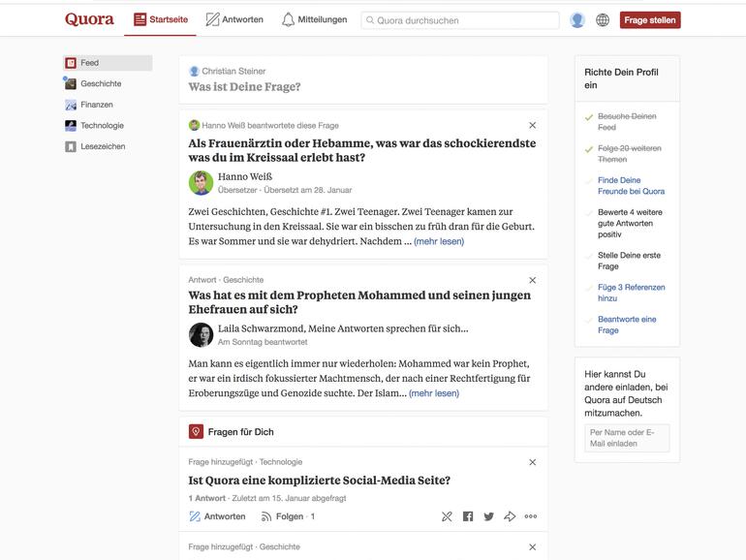Click Laila Schwarzmond avatar

[201, 335]
